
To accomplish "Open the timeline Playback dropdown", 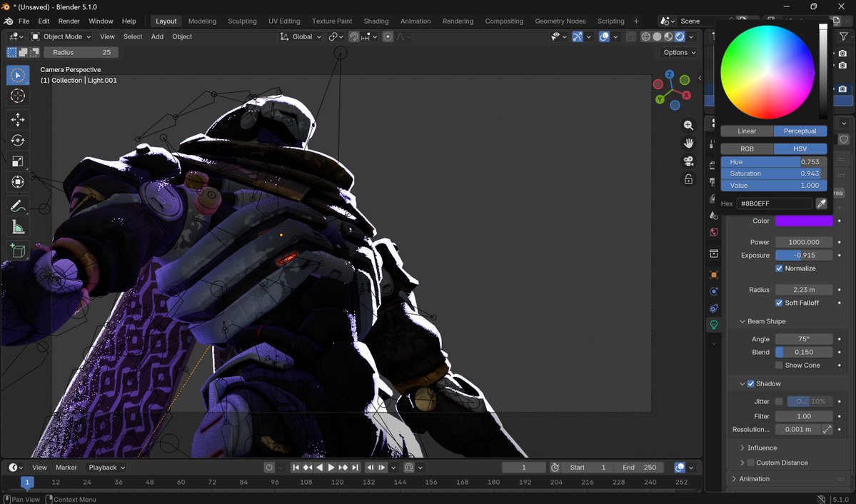I will coord(107,468).
